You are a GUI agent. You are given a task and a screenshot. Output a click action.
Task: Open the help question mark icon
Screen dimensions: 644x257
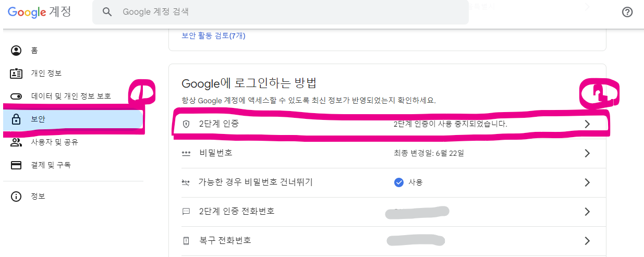point(627,12)
